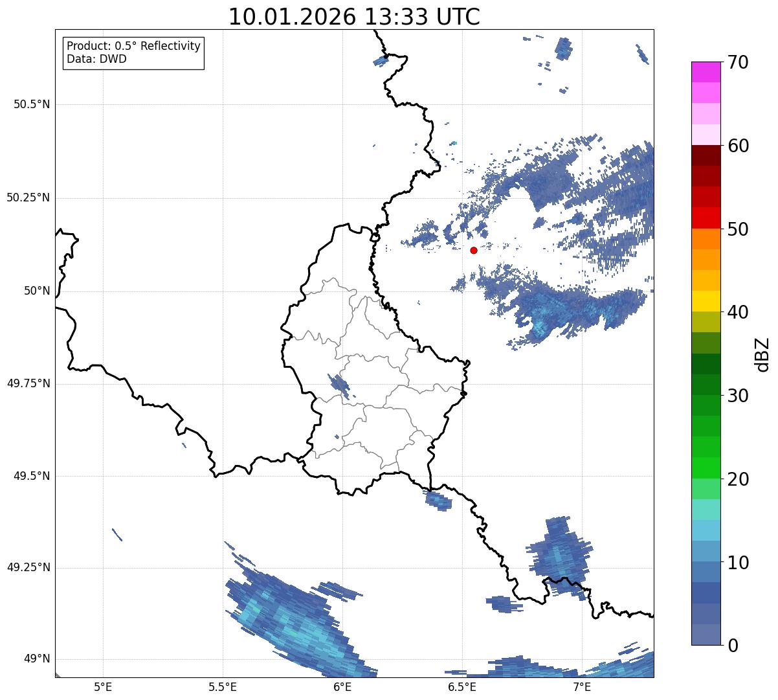778x700 pixels.
Task: Click the 49.5°N latitude label
Action: pyautogui.click(x=32, y=476)
